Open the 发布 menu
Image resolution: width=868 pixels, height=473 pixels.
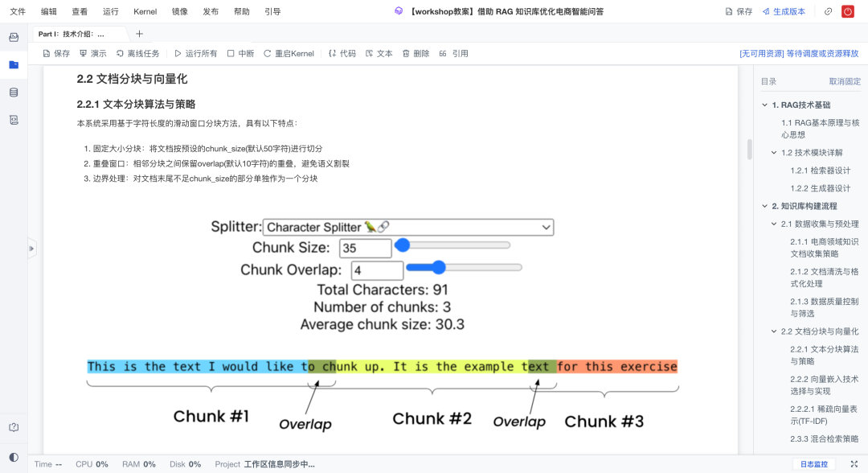[x=211, y=11]
